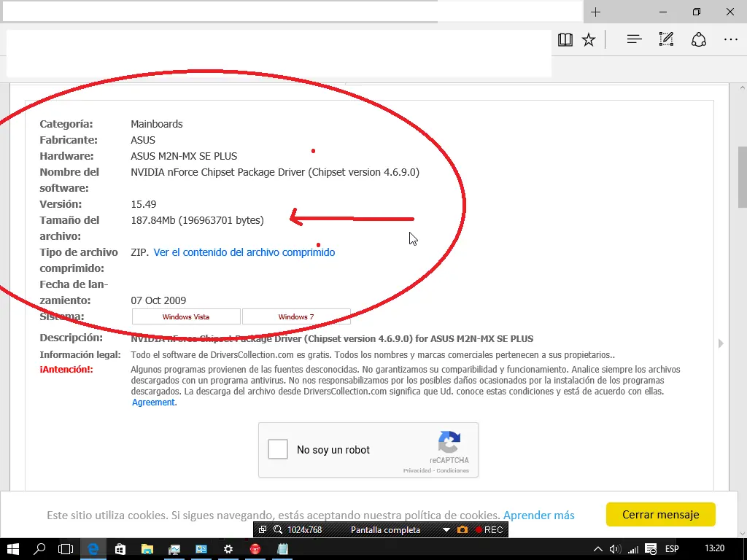The width and height of the screenshot is (747, 560).
Task: Open the notepad taskbar icon
Action: click(282, 549)
